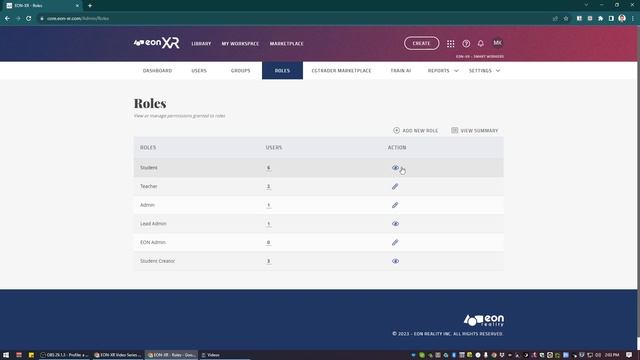View the Student role permissions eye icon
This screenshot has width=640, height=360.
(395, 168)
